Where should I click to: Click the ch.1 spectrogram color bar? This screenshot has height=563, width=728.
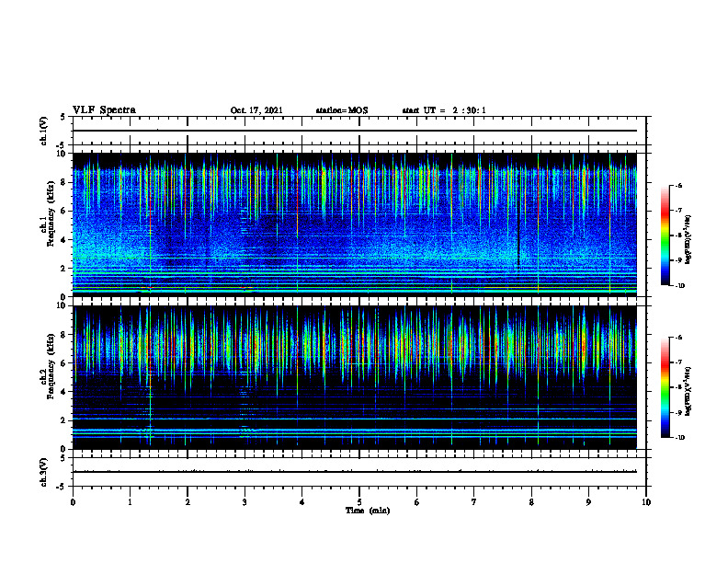[x=665, y=236]
